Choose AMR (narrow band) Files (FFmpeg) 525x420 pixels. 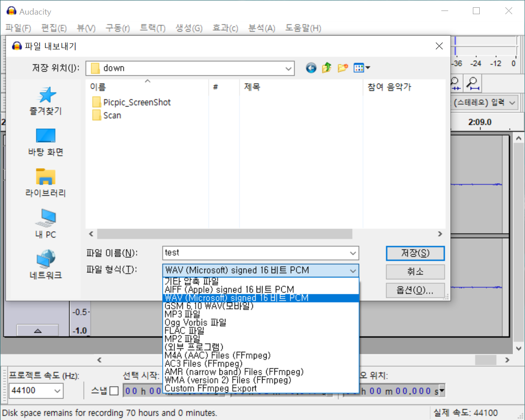click(x=261, y=372)
